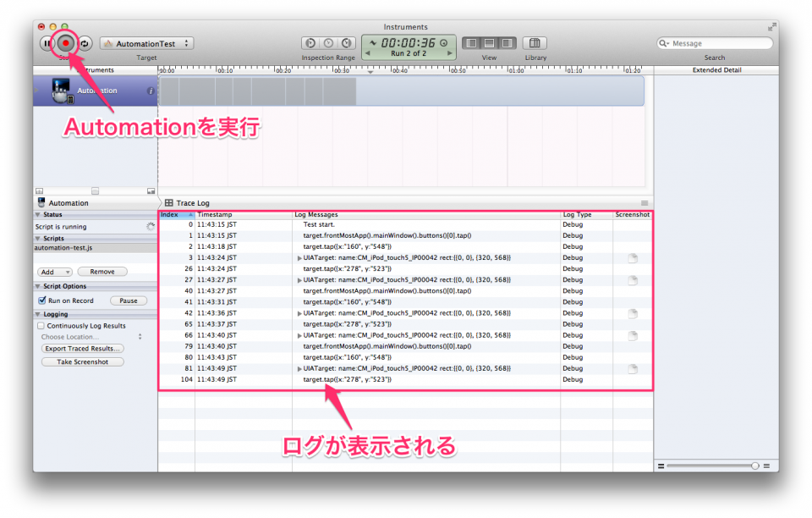Click the first Inspection Range button

(310, 43)
